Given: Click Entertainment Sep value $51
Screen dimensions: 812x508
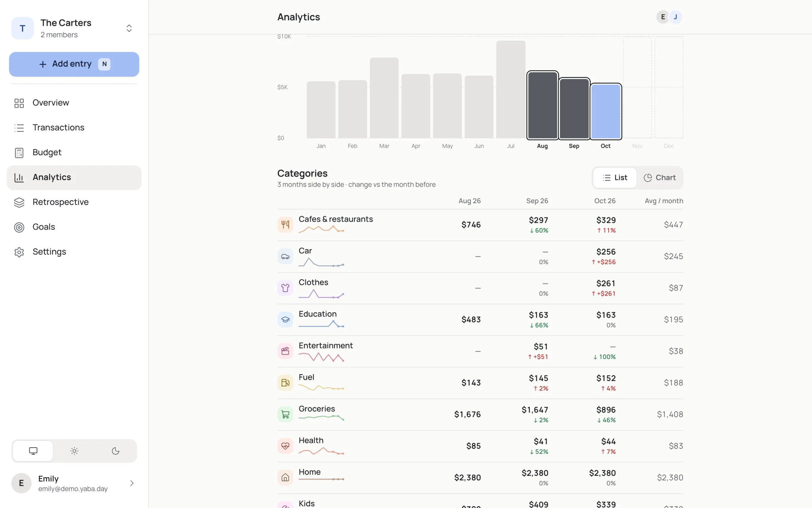Looking at the screenshot, I should pos(541,346).
